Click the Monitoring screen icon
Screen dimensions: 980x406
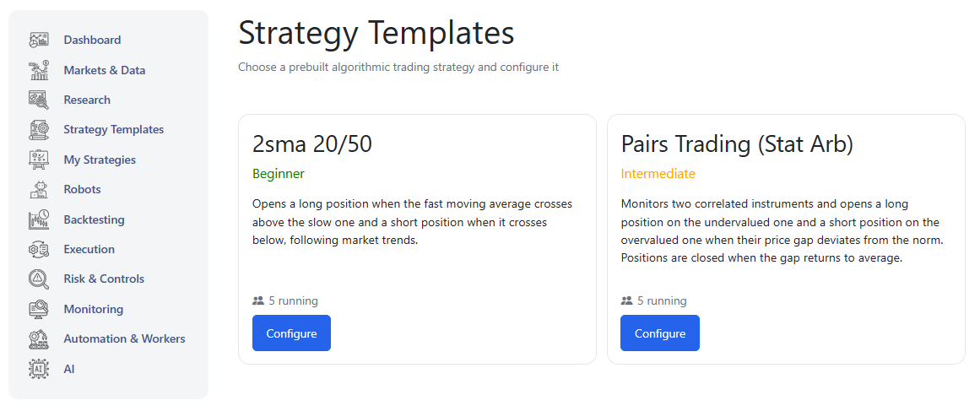point(39,309)
